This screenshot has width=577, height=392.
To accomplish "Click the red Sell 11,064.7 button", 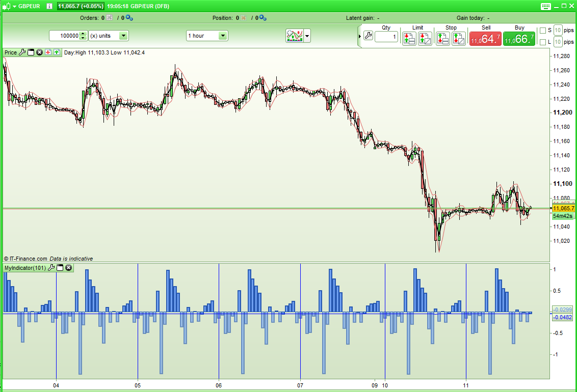I will coord(485,38).
